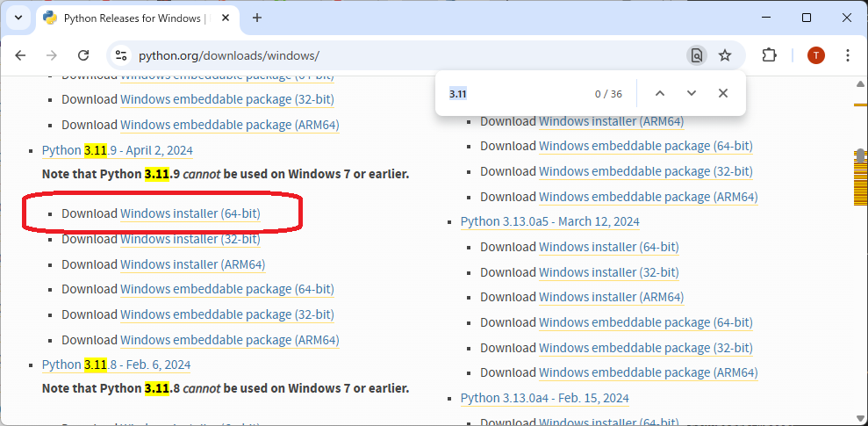Click the address bar URL

pyautogui.click(x=228, y=55)
